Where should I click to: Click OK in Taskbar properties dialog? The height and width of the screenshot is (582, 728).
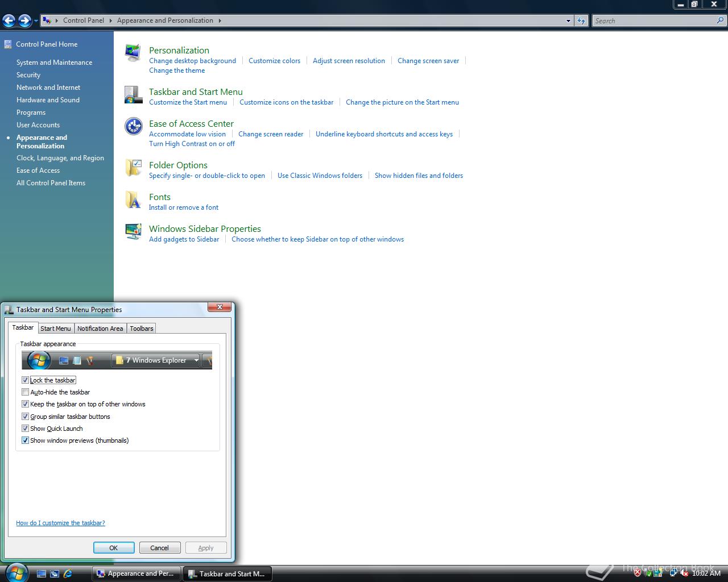(114, 548)
